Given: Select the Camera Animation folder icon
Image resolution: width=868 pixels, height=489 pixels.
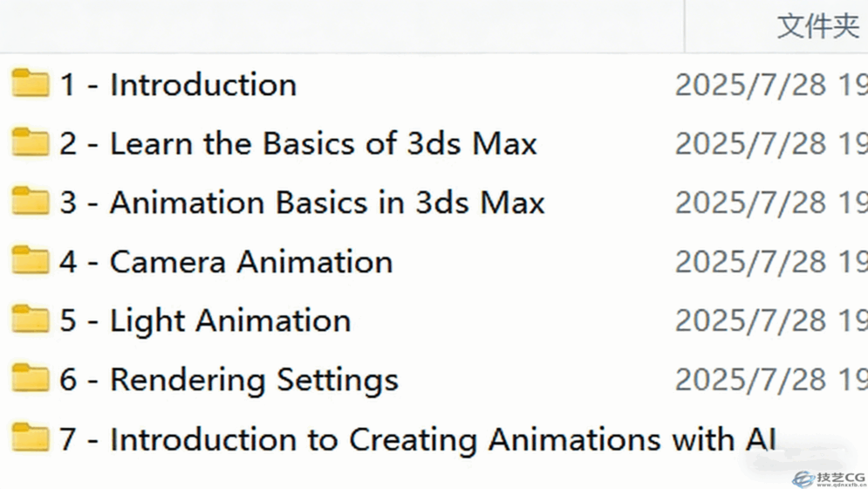Looking at the screenshot, I should (31, 261).
